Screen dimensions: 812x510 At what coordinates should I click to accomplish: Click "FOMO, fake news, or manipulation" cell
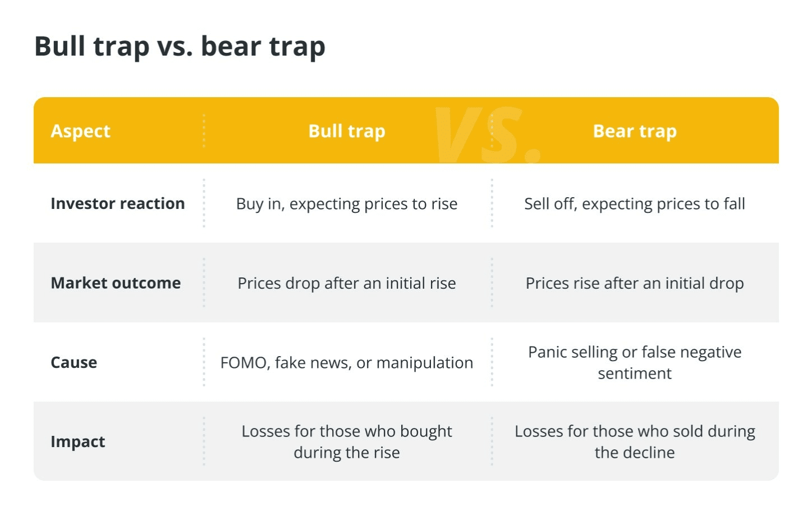pos(347,363)
